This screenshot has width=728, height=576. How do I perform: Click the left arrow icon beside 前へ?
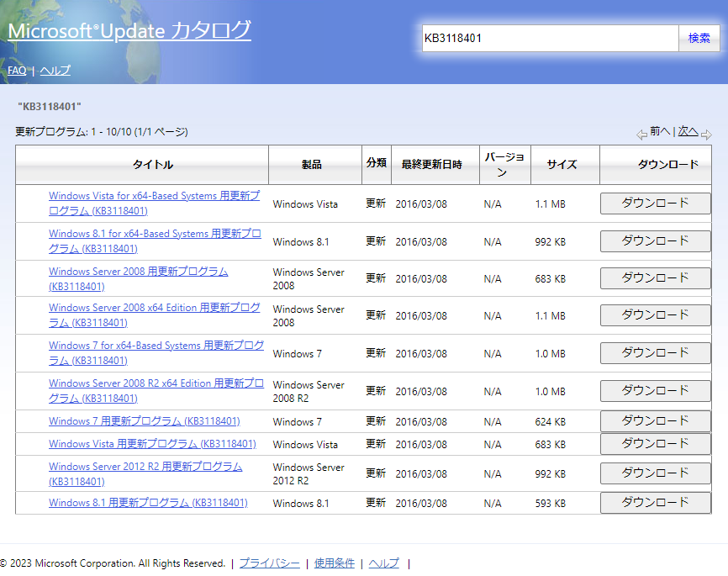tap(641, 135)
